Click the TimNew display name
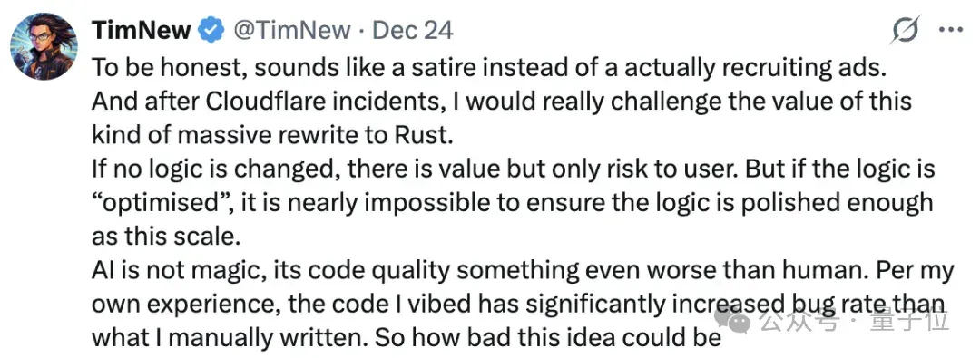 [142, 30]
